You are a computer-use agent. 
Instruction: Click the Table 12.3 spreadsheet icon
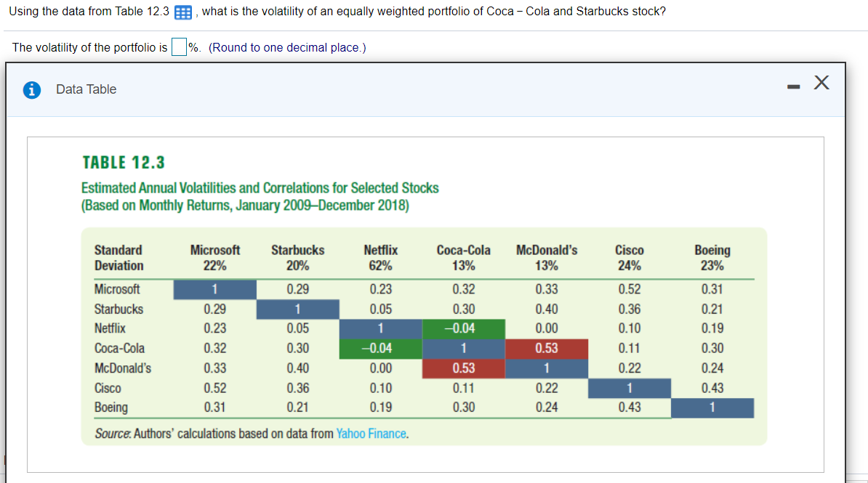point(181,12)
